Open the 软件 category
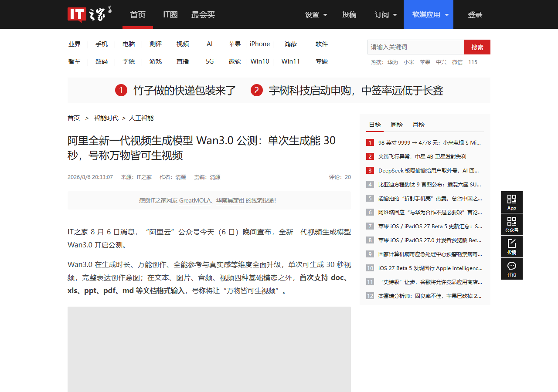Viewport: 558px width, 392px height. (322, 44)
